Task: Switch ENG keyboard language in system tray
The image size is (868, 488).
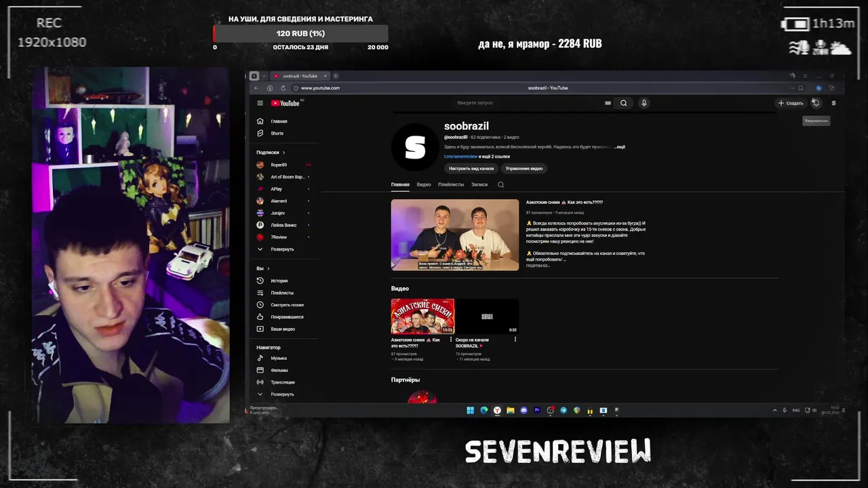Action: coord(796,410)
